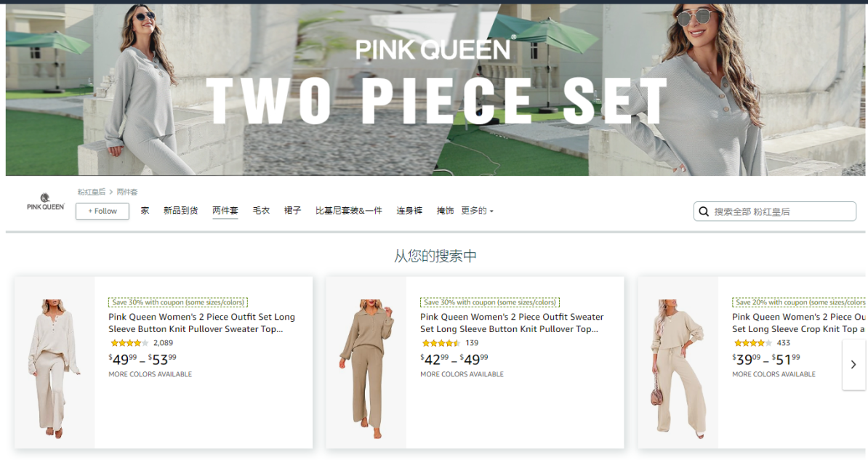Advance carousel with the right arrow
868x460 pixels.
tap(853, 364)
